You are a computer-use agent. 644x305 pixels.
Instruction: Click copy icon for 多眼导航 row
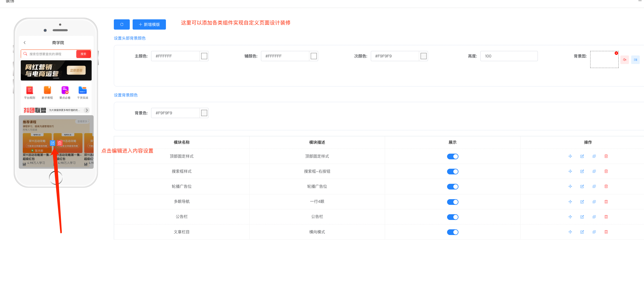[594, 202]
